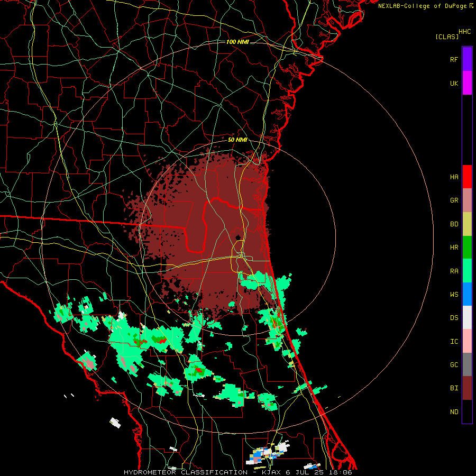Click the "GC" legend label
476x476 pixels.
(x=454, y=364)
